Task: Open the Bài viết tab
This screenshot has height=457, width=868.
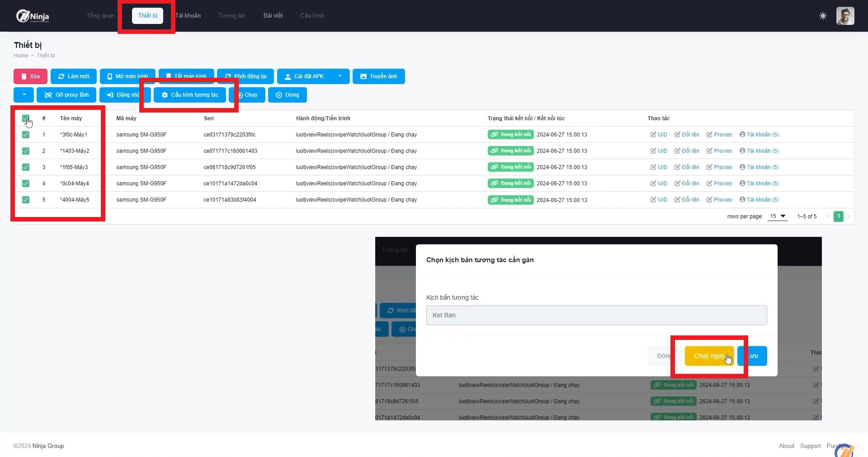Action: pyautogui.click(x=273, y=15)
